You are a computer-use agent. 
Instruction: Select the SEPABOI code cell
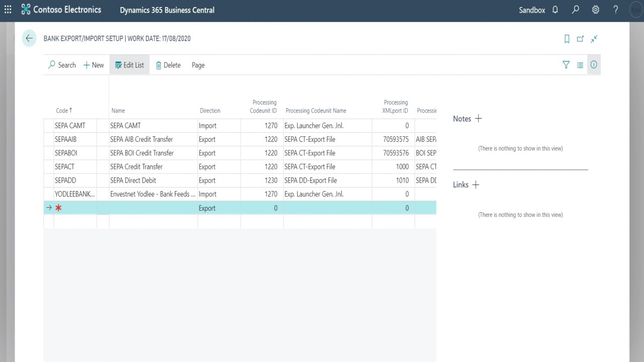pos(75,153)
